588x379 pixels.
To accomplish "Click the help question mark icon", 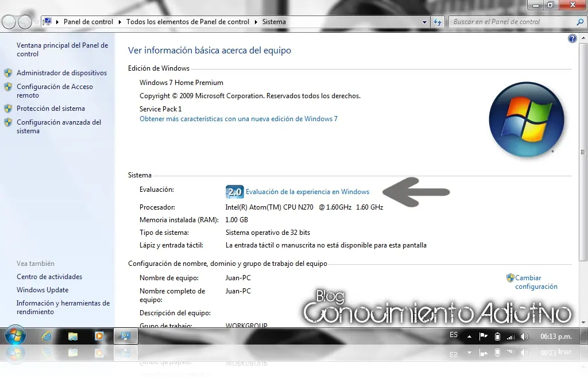I will [572, 38].
